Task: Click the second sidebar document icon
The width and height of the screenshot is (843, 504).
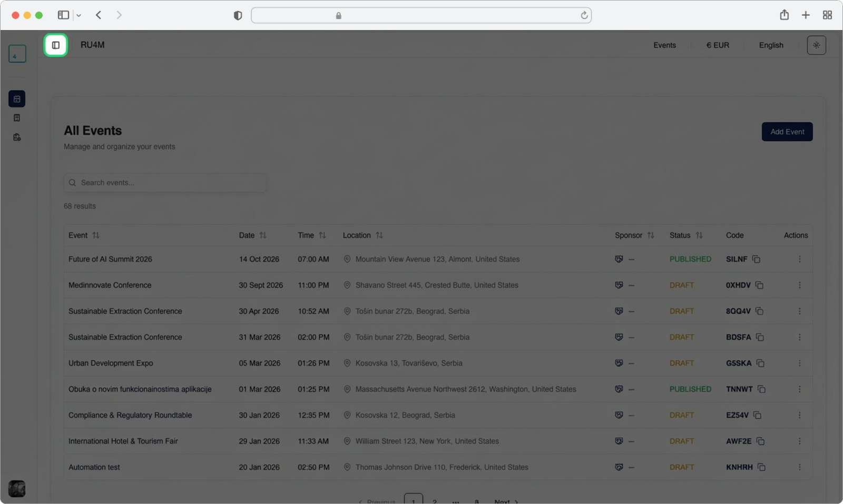Action: (x=17, y=118)
